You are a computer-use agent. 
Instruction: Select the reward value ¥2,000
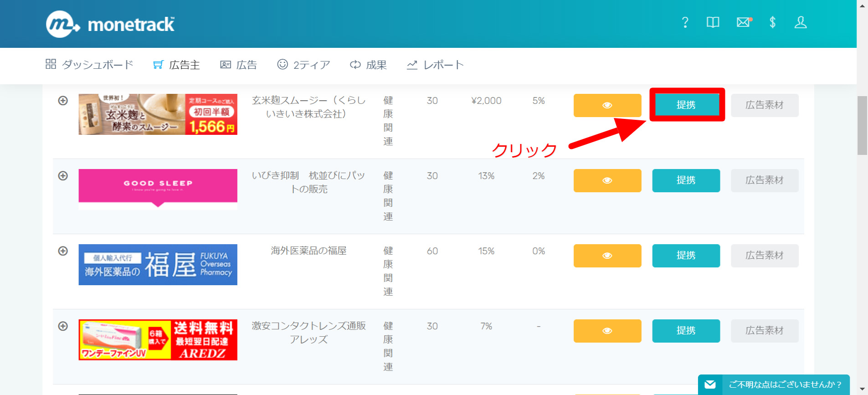486,101
